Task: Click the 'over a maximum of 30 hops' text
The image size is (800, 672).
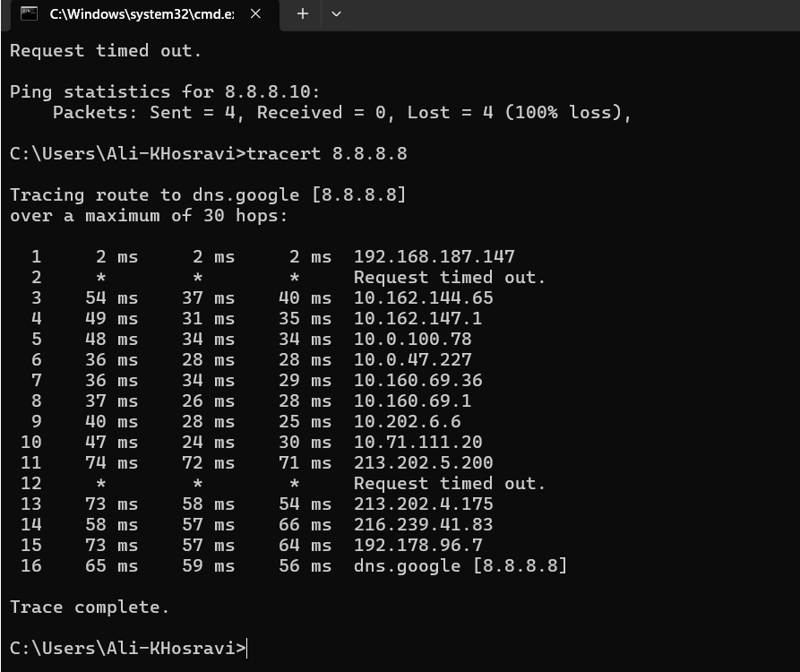Action: (x=143, y=215)
